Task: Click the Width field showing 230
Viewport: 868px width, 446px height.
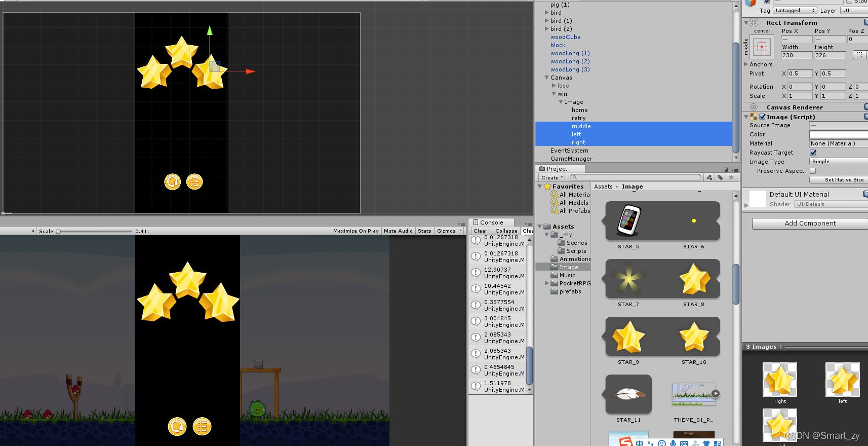Action: [797, 55]
